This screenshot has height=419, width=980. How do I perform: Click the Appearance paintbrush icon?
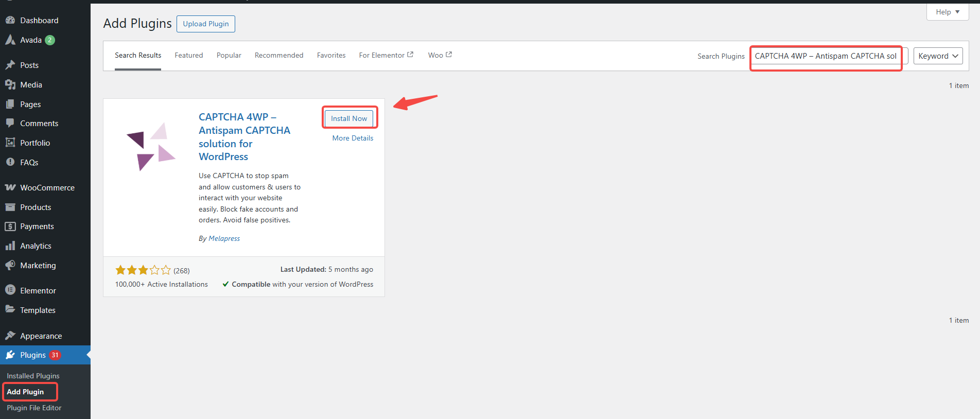10,336
